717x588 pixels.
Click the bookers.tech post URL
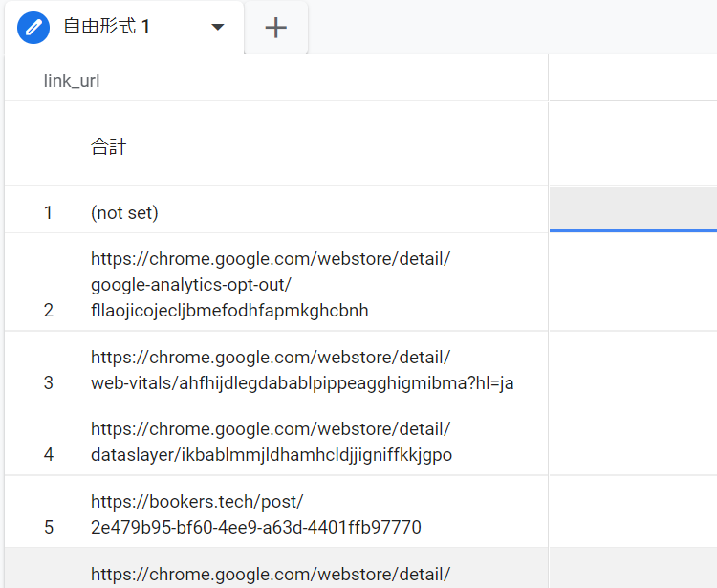[255, 514]
